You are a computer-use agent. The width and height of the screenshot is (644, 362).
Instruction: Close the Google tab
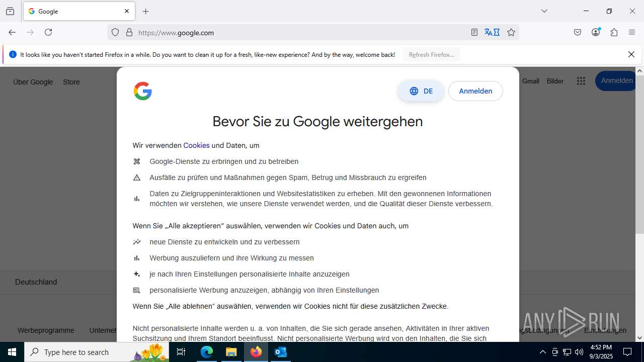click(x=127, y=11)
